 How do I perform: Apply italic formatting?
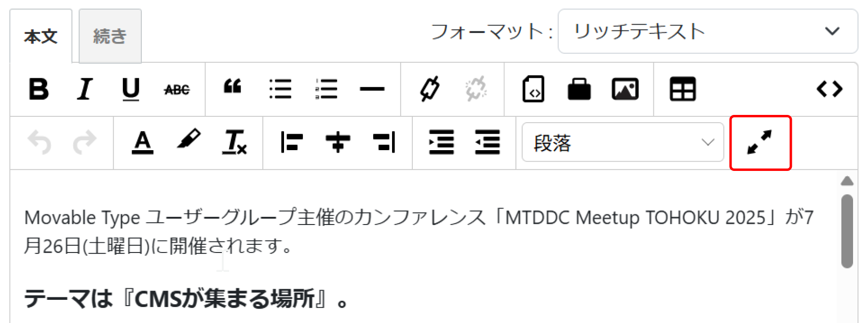pos(85,89)
